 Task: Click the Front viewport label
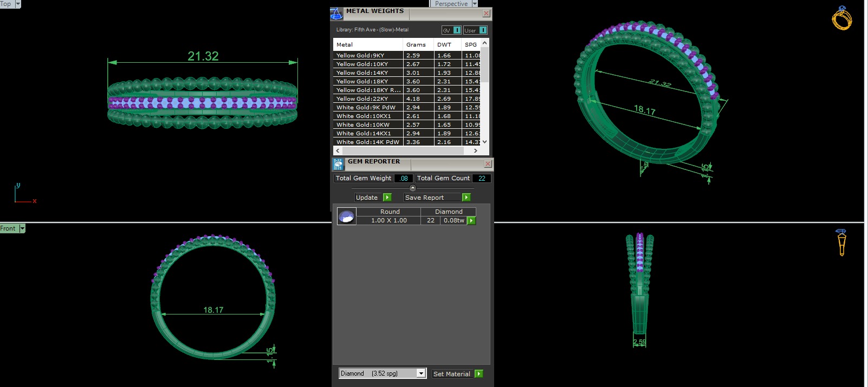click(x=8, y=228)
